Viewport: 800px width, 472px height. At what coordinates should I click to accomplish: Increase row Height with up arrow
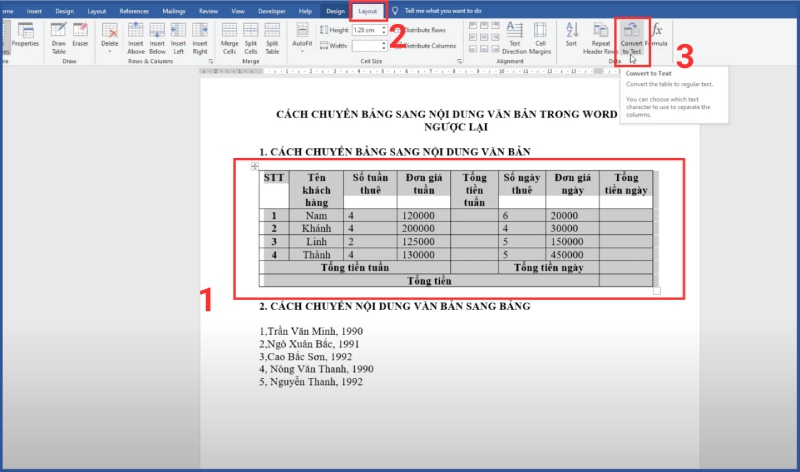[384, 28]
